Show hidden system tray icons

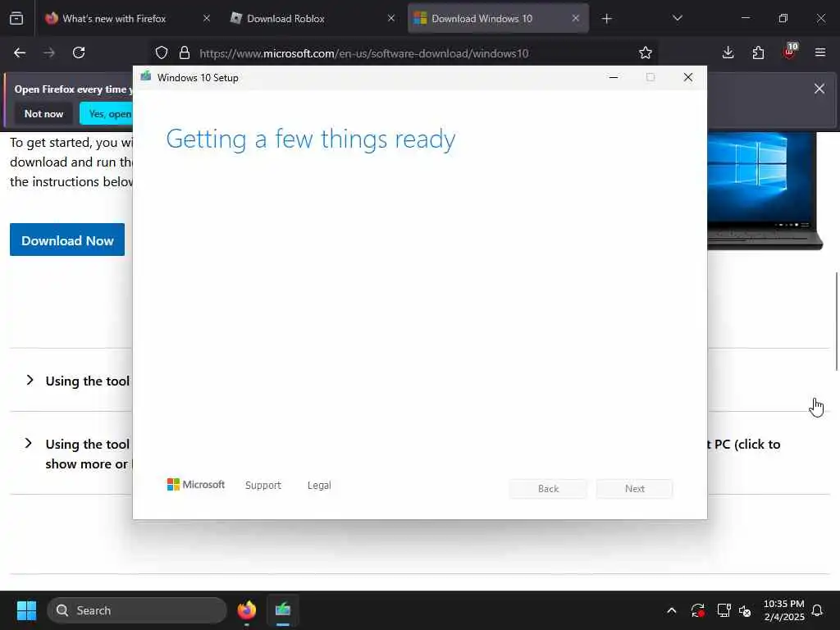(x=671, y=610)
